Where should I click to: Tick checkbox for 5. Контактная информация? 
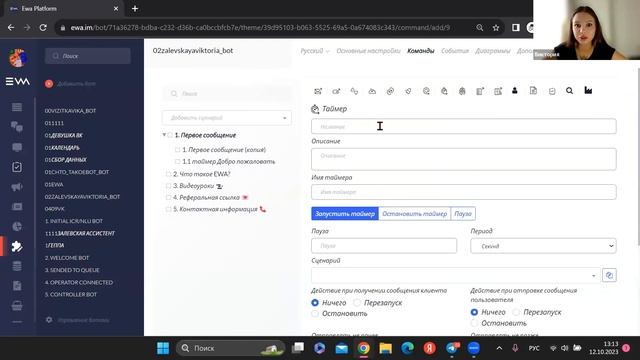tap(168, 209)
